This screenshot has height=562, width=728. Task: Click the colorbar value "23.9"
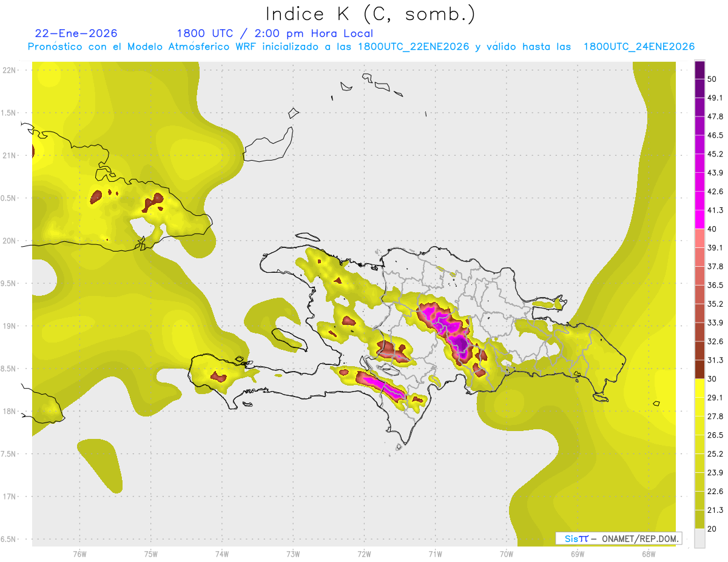tap(715, 473)
